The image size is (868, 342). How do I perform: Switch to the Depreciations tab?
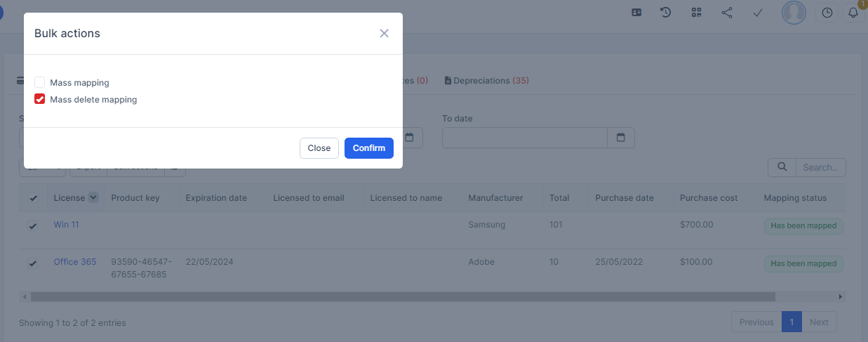[486, 81]
